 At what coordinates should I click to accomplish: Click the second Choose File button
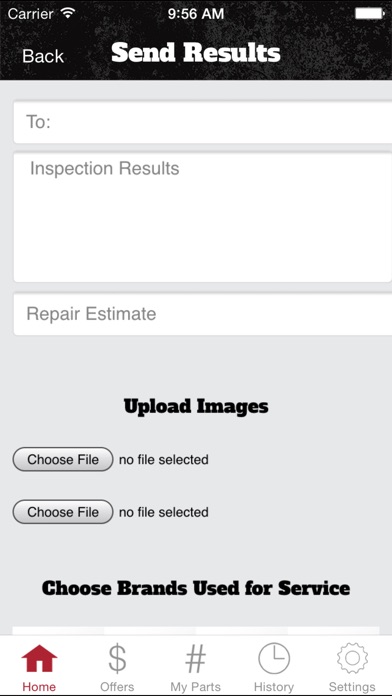point(63,512)
